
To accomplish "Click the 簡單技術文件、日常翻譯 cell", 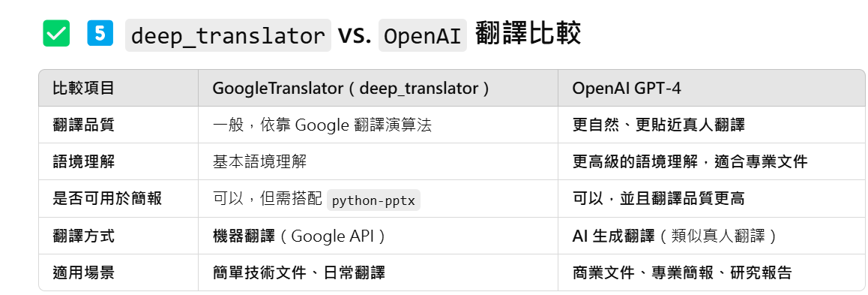I will 299,272.
